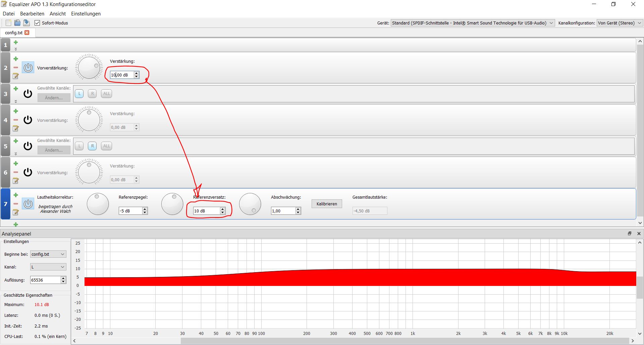Remove the row 2 preamp filter

(16, 67)
